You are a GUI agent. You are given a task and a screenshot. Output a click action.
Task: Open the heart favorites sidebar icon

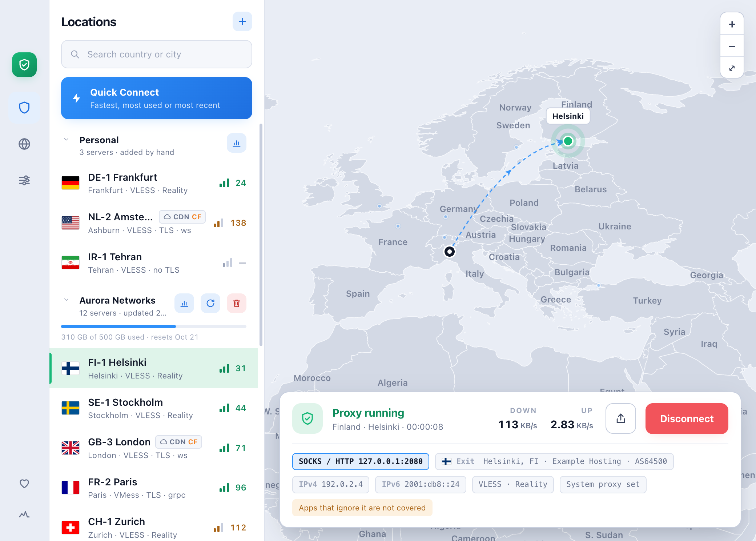click(24, 484)
